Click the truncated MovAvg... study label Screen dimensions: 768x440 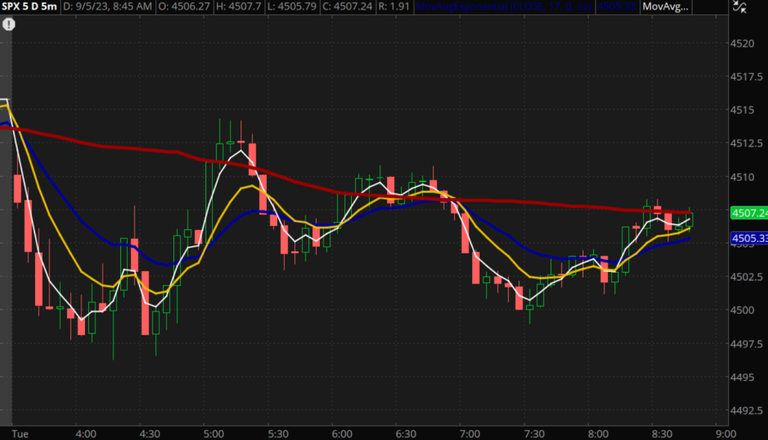(665, 7)
